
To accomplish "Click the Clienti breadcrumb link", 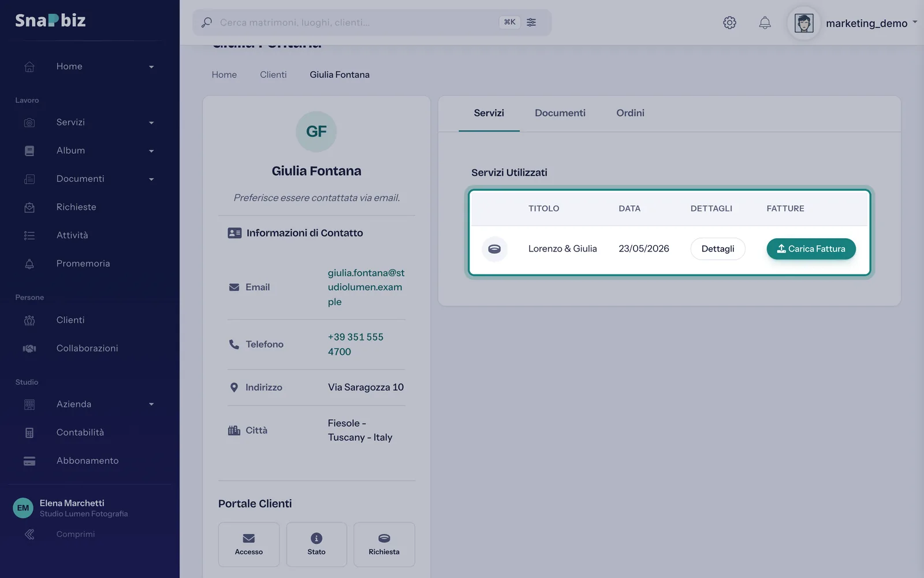I will coord(273,75).
